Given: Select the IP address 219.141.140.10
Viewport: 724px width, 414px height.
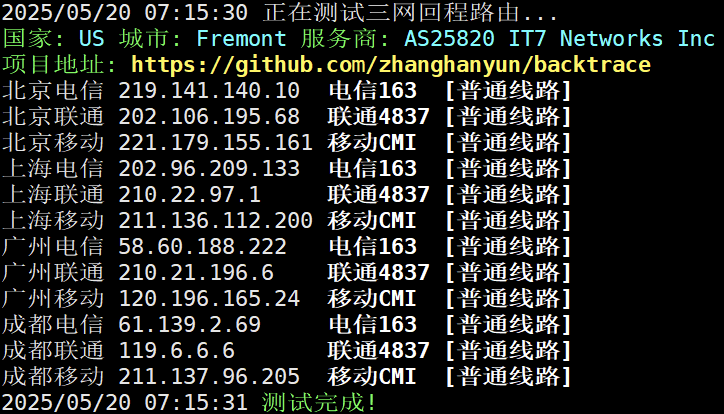Looking at the screenshot, I should coord(209,90).
